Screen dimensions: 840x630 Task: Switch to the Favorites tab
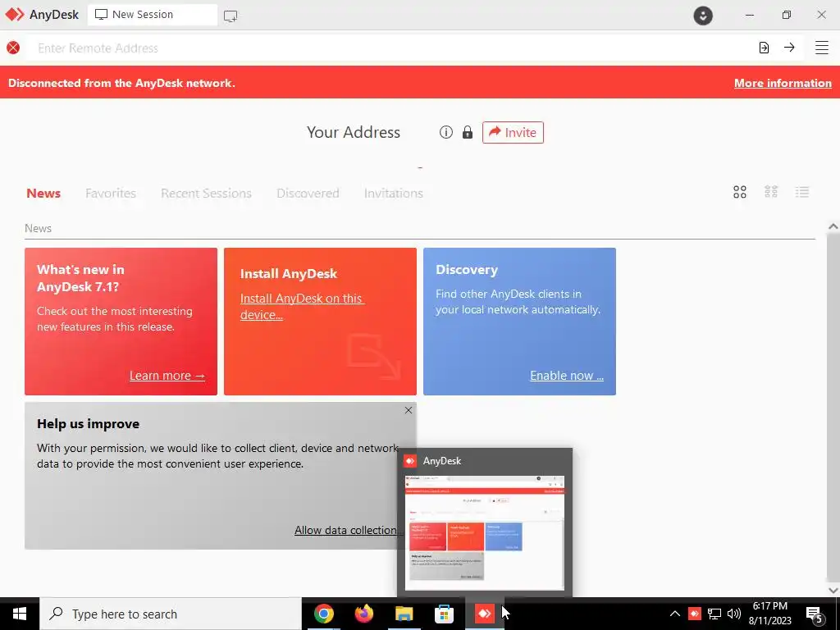pyautogui.click(x=111, y=193)
